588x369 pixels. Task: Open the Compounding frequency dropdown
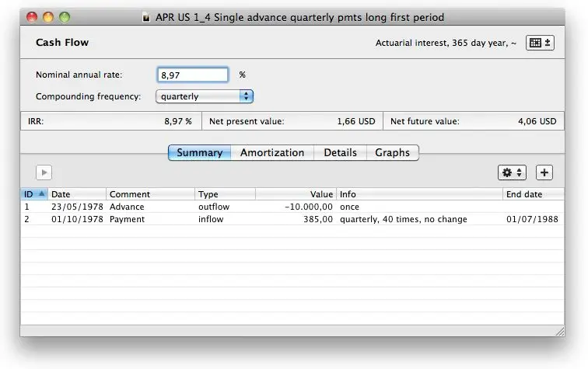click(205, 96)
